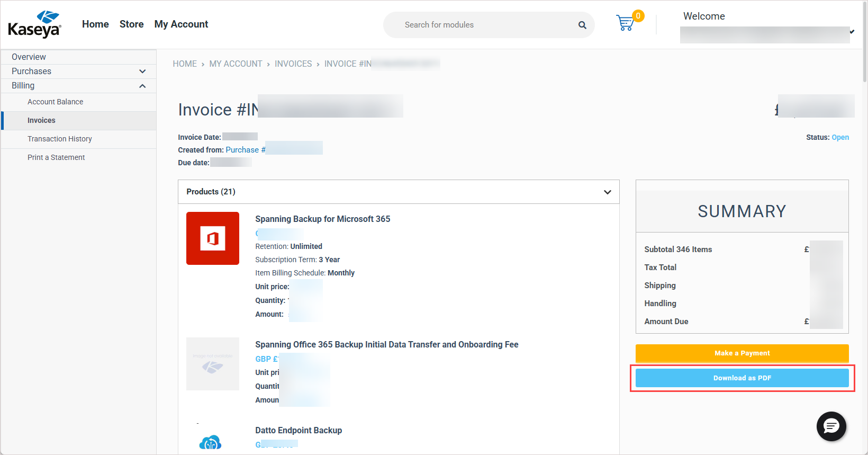The height and width of the screenshot is (455, 868).
Task: Click the Spanning onboarding fee placeholder image
Action: [x=213, y=364]
